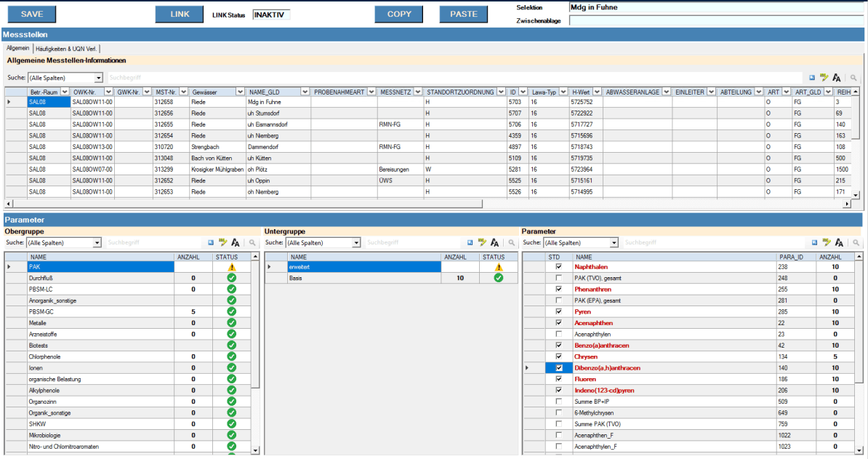Screen dimensions: 868x459
Task: Check the STD checkbox for PAK (TVO), gesamt
Action: click(558, 278)
